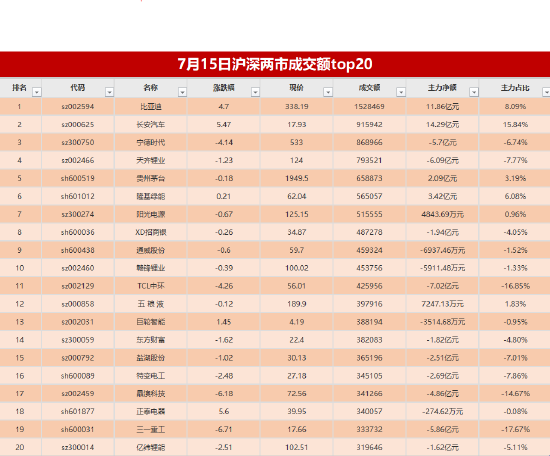This screenshot has width=550, height=456.
Task: Select the net amount cell -274.62万元
Action: (x=442, y=411)
